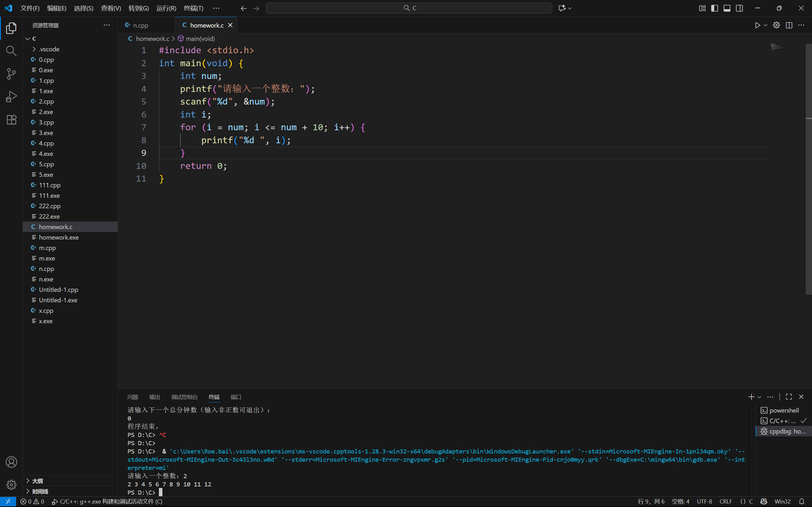This screenshot has height=507, width=812.
Task: Split the editor to the right
Action: 789,25
